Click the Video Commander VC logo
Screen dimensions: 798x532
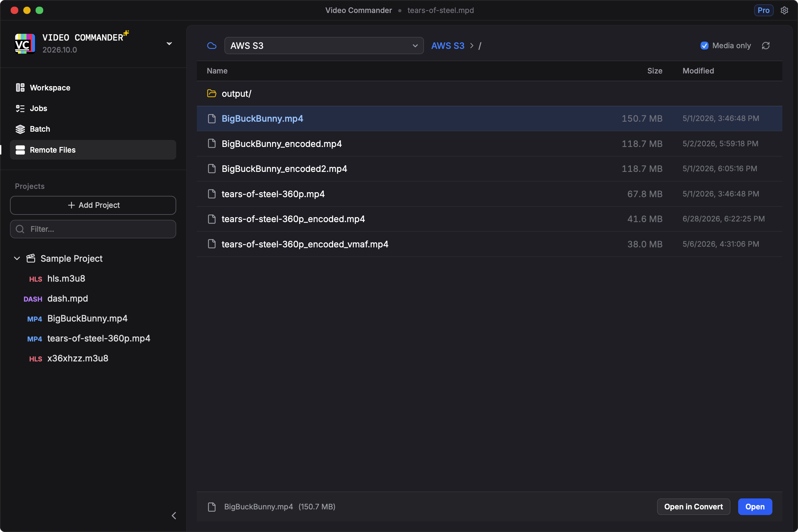[x=25, y=44]
